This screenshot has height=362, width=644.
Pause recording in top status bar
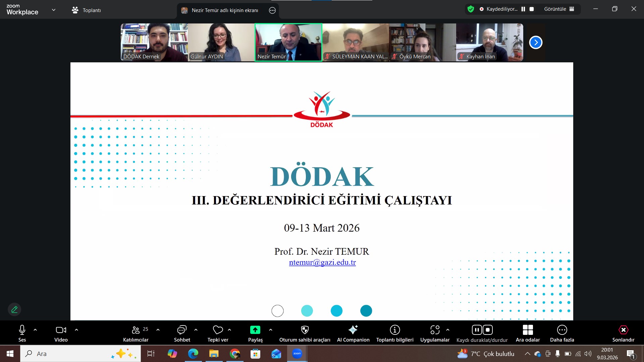coord(523,9)
